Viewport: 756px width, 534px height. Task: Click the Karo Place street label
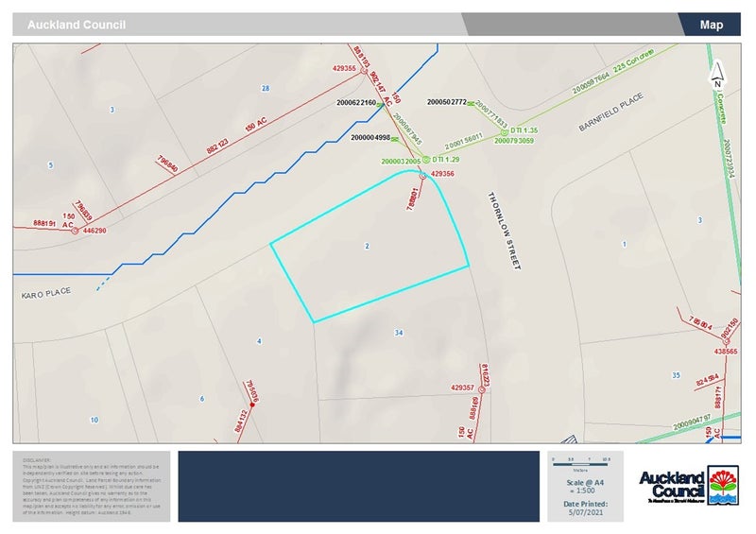coord(46,295)
